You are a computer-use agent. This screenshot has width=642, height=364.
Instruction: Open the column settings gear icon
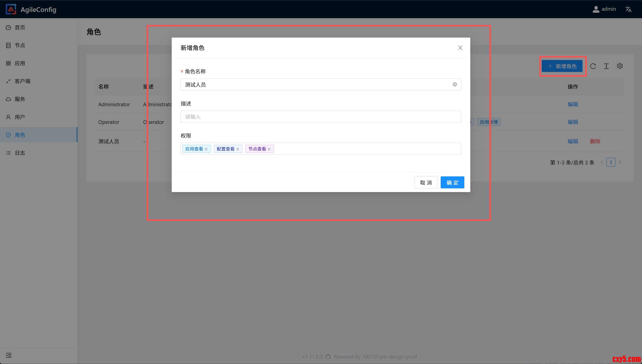tap(620, 66)
